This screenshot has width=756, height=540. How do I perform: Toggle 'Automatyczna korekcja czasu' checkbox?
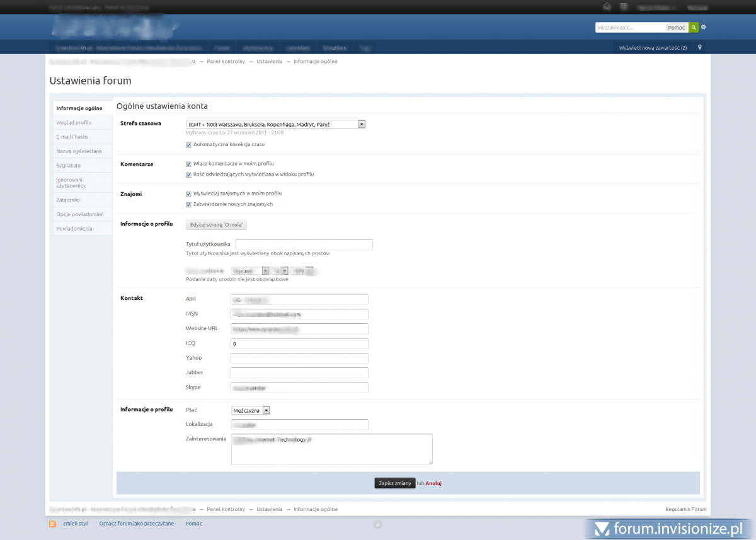[x=188, y=145]
